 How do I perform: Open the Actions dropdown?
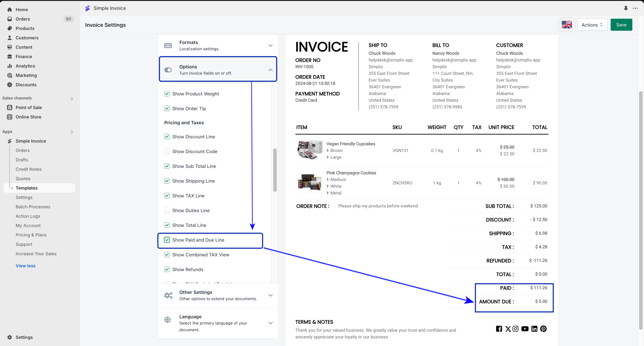pos(592,25)
